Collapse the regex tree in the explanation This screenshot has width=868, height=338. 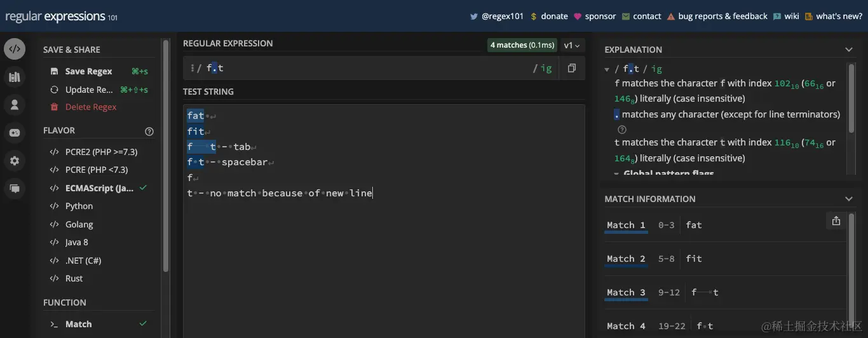coord(607,69)
